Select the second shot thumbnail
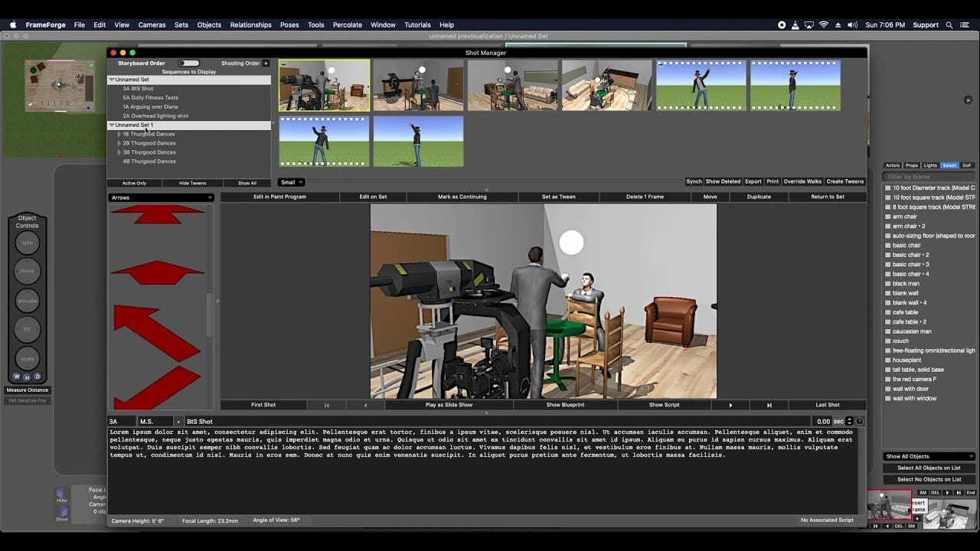 [418, 86]
